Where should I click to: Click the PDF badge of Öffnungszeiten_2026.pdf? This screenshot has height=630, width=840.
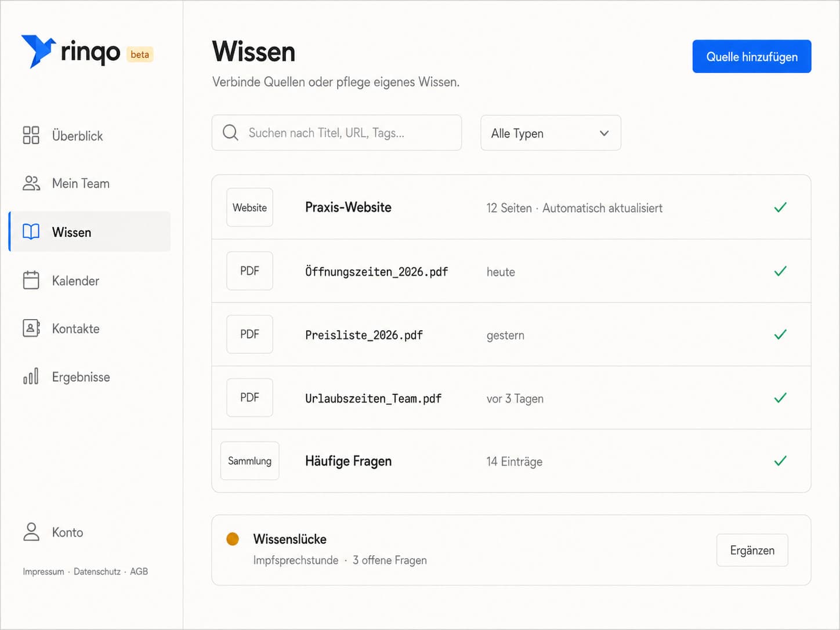point(249,271)
